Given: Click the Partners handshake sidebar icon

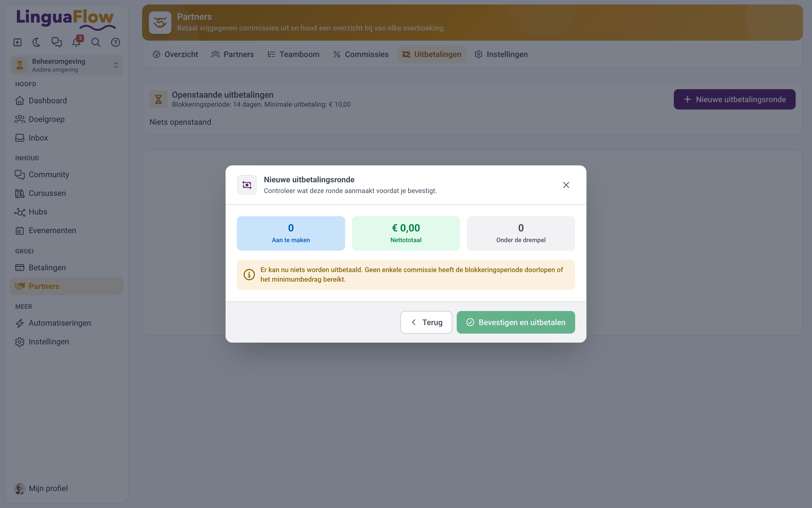Looking at the screenshot, I should click(20, 286).
